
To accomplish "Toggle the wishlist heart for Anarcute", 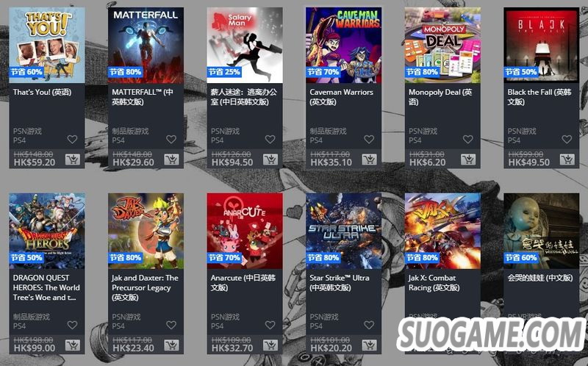I will click(x=270, y=325).
